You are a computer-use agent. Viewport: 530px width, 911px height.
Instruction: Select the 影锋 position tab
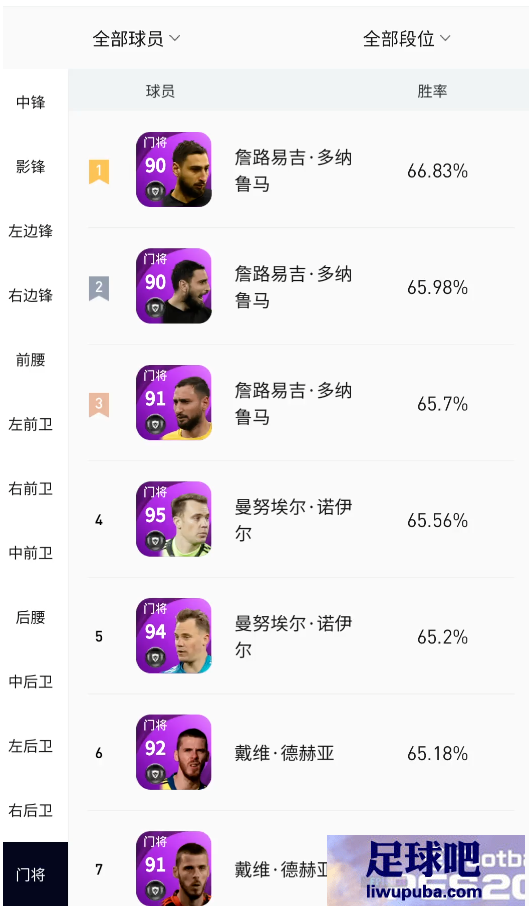[x=31, y=167]
